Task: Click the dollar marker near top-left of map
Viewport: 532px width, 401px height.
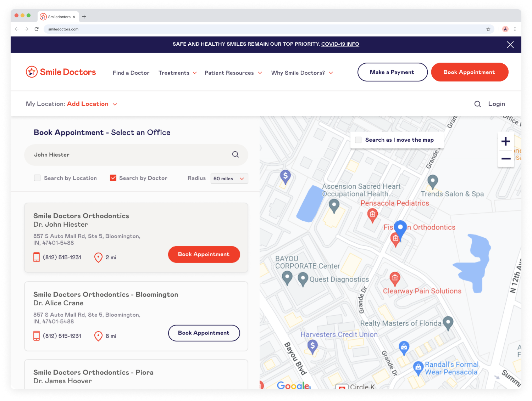Action: [286, 177]
